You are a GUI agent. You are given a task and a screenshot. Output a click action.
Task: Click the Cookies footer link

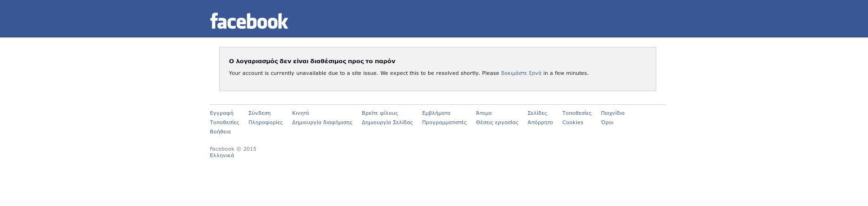click(x=573, y=122)
